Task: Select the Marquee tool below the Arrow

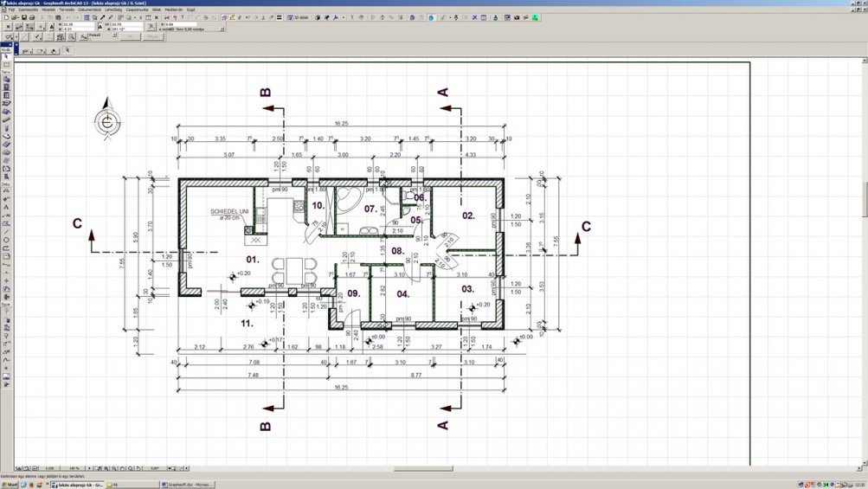Action: click(x=6, y=65)
